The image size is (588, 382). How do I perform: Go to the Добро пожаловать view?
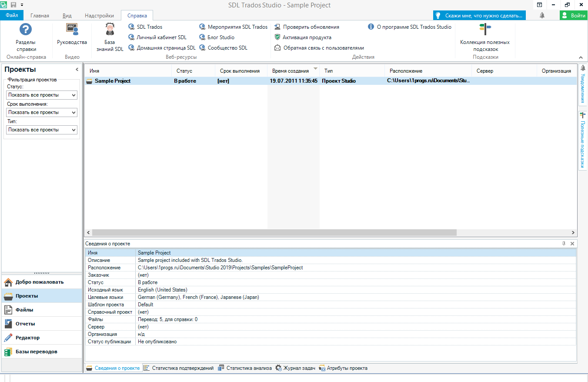pos(41,282)
